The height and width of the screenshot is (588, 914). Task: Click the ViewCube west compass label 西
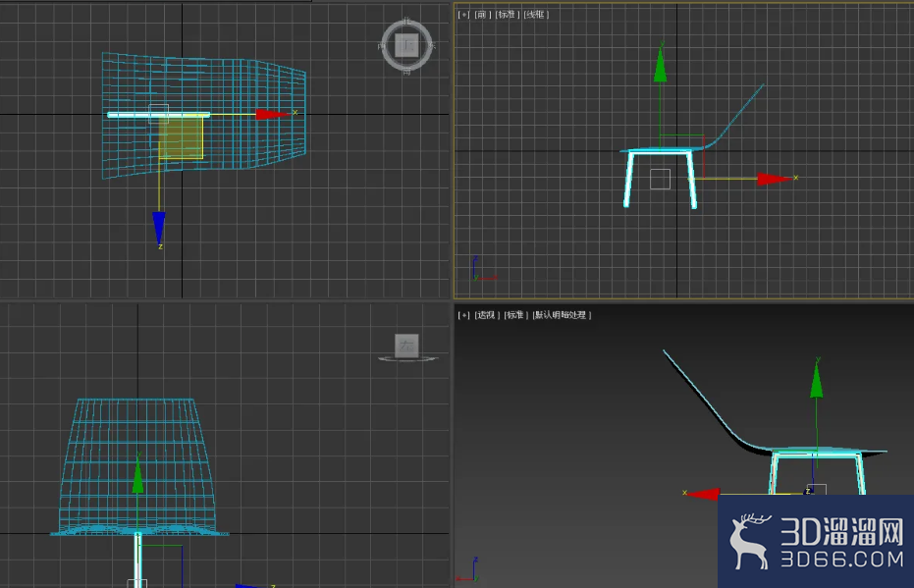(381, 45)
